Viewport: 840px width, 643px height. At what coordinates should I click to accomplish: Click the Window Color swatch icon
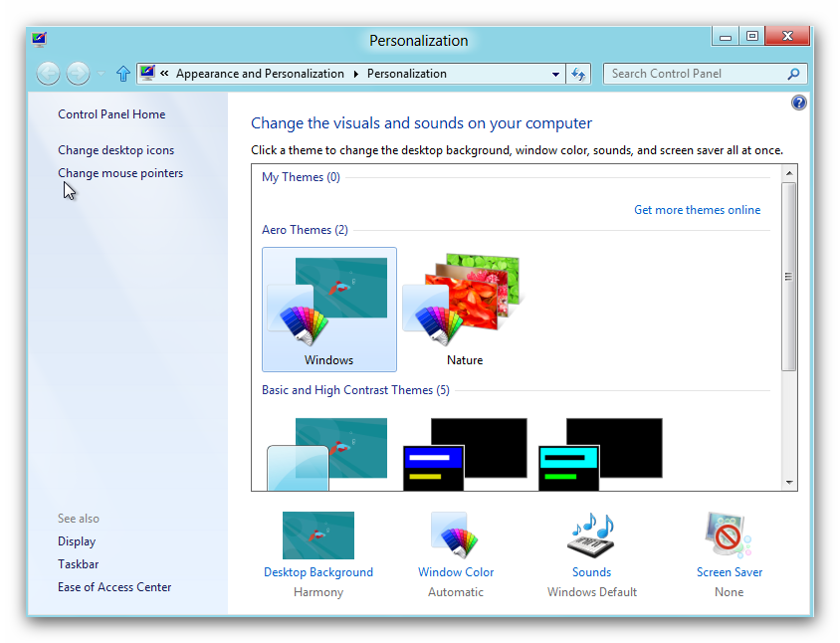coord(456,536)
